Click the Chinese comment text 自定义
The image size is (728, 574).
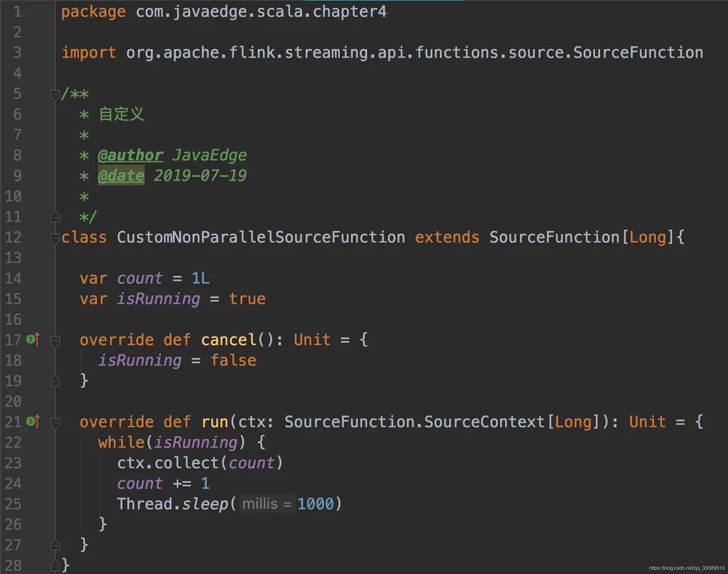(x=122, y=114)
